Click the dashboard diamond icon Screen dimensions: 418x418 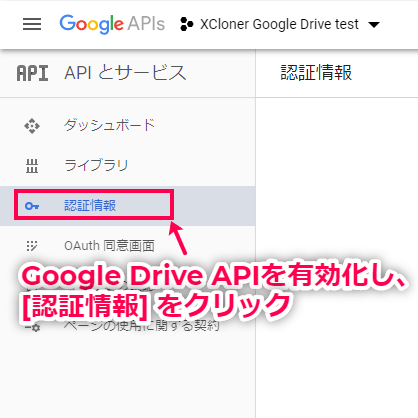point(32,126)
